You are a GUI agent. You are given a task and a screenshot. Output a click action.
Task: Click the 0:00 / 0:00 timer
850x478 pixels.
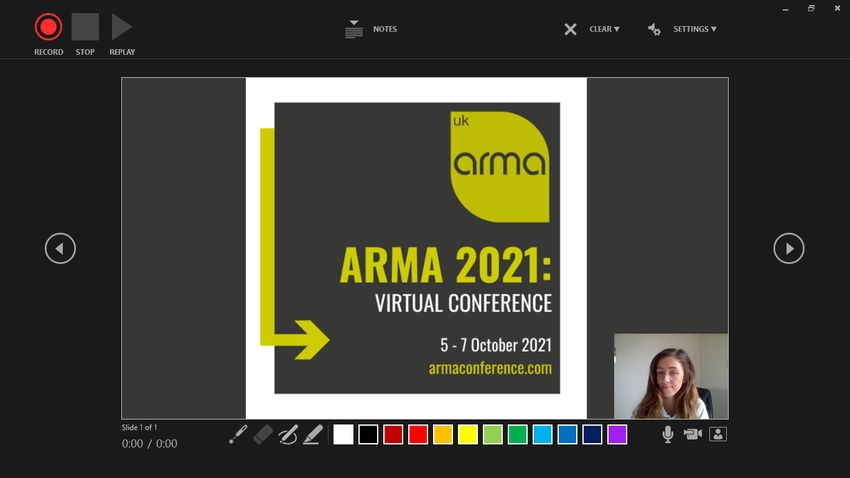click(149, 444)
